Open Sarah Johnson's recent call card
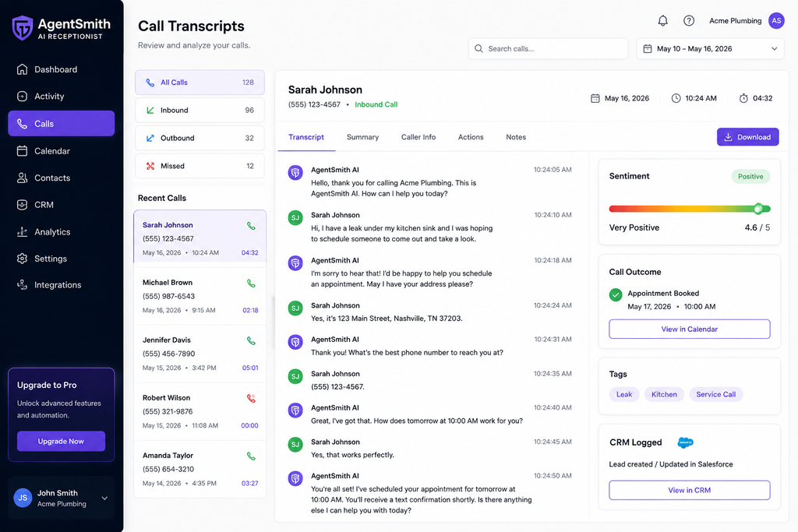 [199, 237]
